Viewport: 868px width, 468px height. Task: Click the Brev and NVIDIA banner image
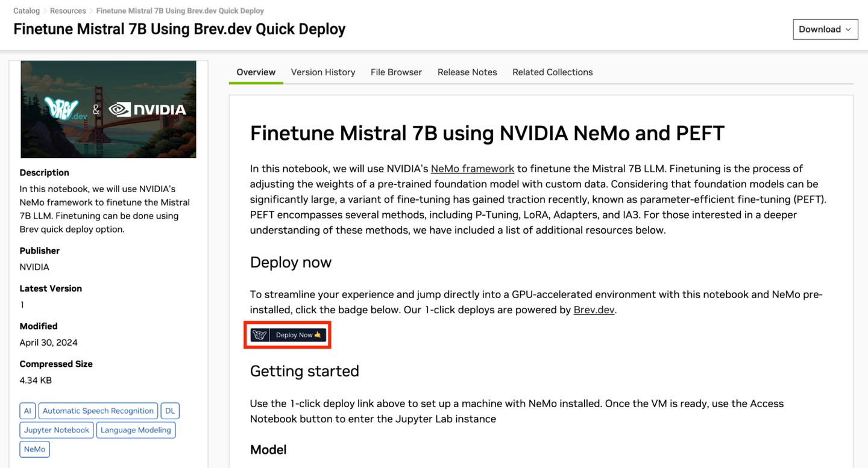[108, 109]
